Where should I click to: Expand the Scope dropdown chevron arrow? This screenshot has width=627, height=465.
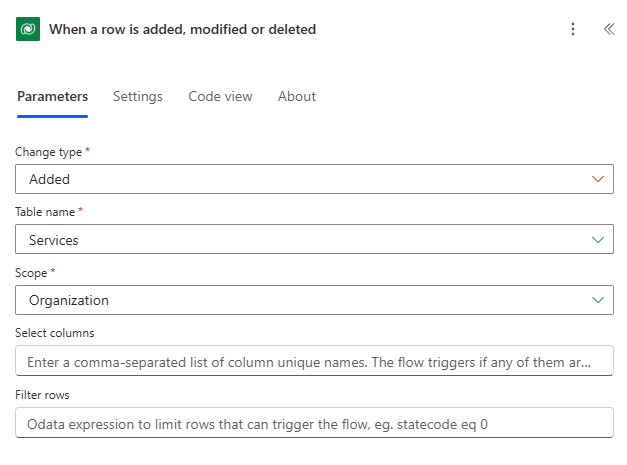[598, 300]
